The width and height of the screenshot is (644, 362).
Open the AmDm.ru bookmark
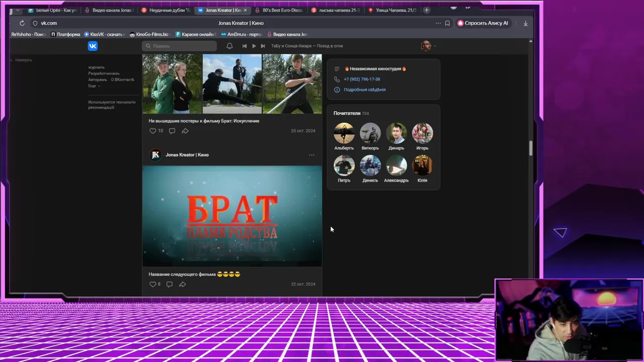(242, 34)
